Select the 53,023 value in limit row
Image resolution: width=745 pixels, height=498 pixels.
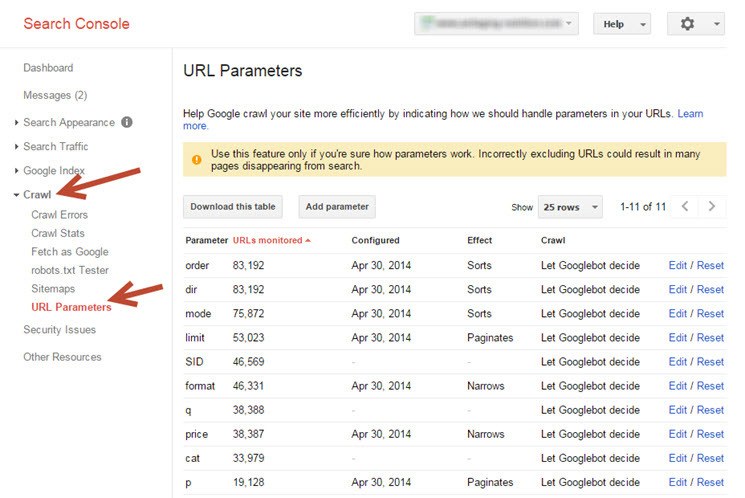tap(248, 338)
